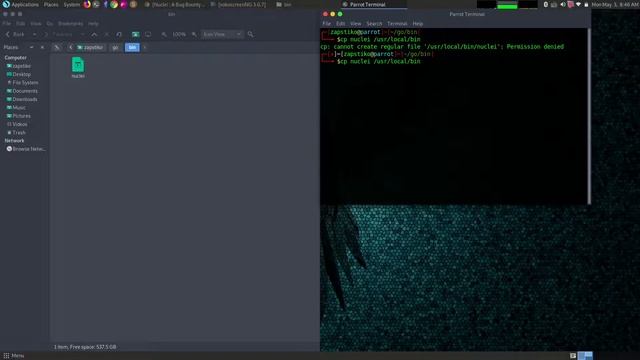Reload the current folder
This screenshot has width=640, height=360.
coord(119,35)
